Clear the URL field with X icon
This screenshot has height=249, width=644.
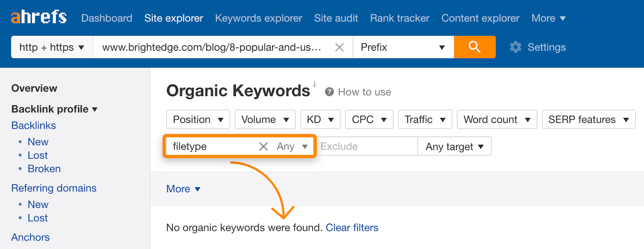(x=339, y=47)
